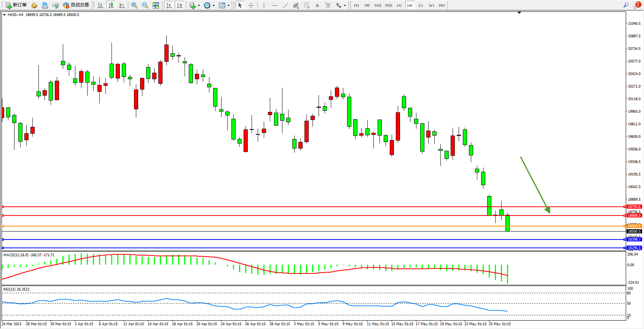Zoom in on the chart
Image resolution: width=644 pixels, height=329 pixels.
[134, 5]
